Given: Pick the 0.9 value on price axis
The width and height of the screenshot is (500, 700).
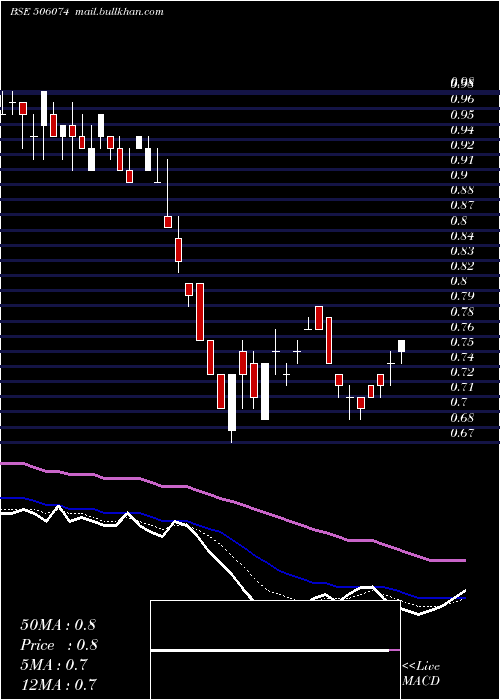Looking at the screenshot, I should 459,175.
